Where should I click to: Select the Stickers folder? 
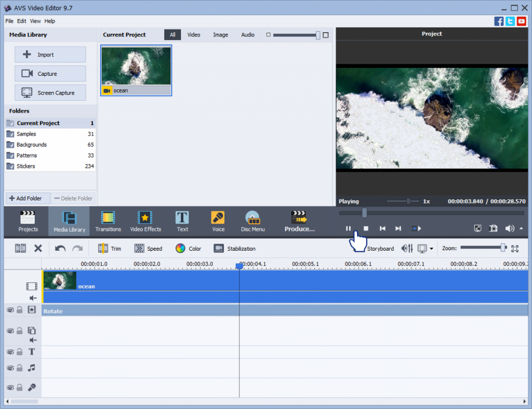coord(26,166)
